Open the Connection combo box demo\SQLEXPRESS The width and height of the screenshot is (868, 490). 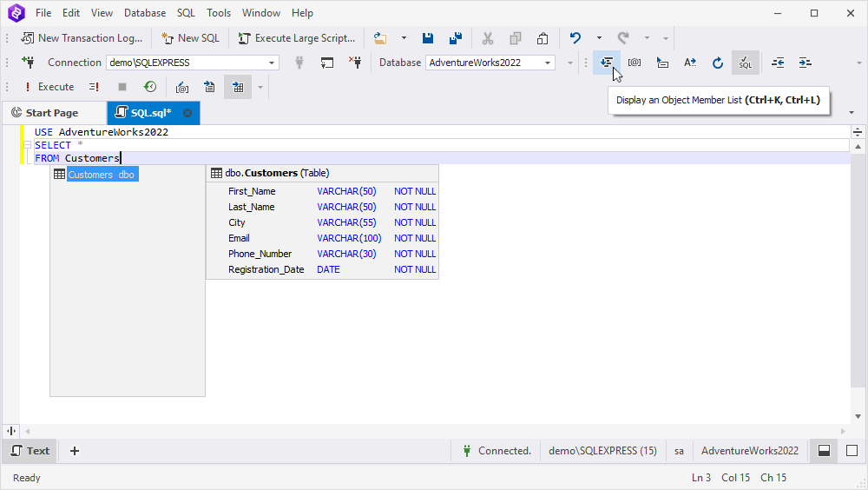(193, 63)
